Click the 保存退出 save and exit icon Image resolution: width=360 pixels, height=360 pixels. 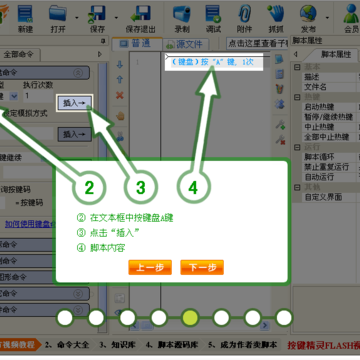tap(140, 14)
